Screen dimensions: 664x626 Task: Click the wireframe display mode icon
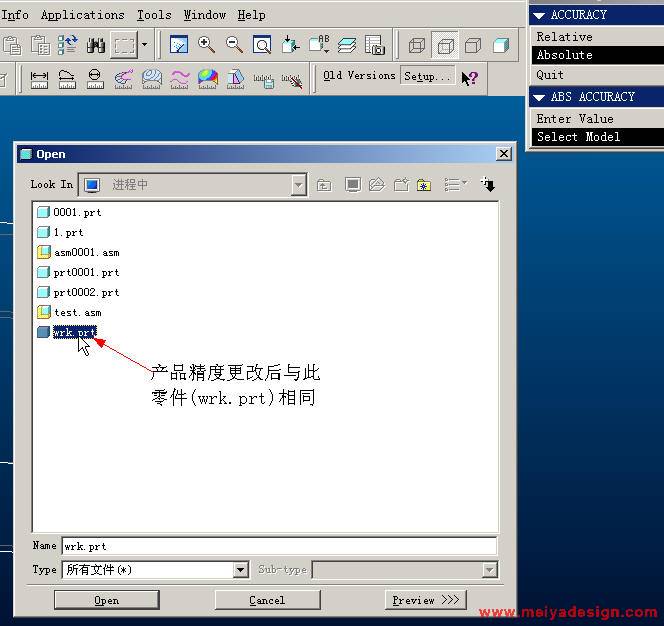[x=417, y=45]
